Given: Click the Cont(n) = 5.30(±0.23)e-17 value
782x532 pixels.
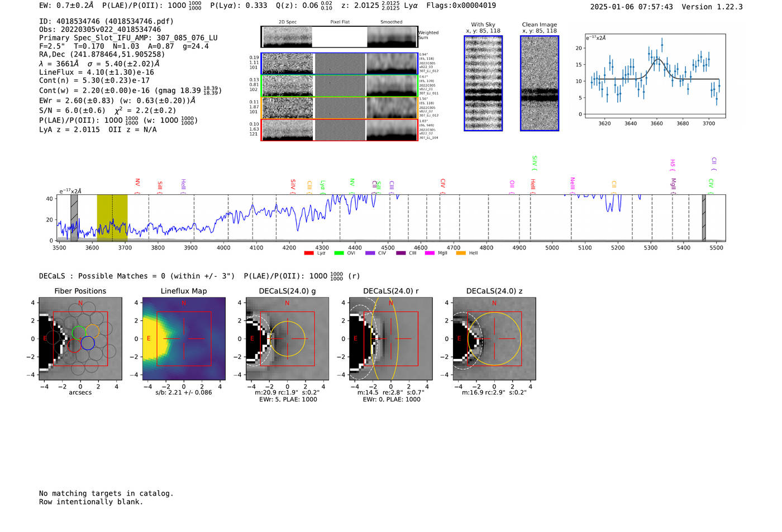Looking at the screenshot, I should [94, 80].
